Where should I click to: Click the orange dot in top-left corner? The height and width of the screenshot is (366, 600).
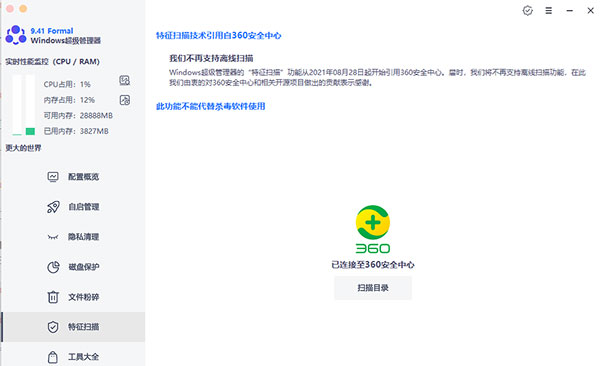click(x=23, y=8)
